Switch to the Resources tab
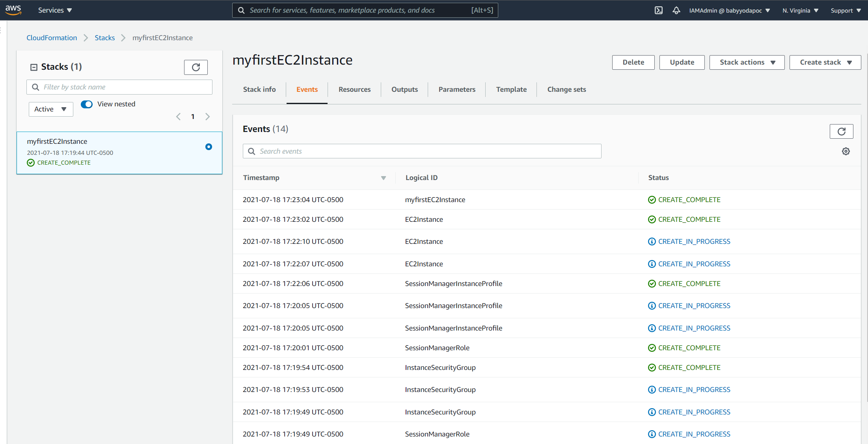This screenshot has height=444, width=868. (354, 89)
